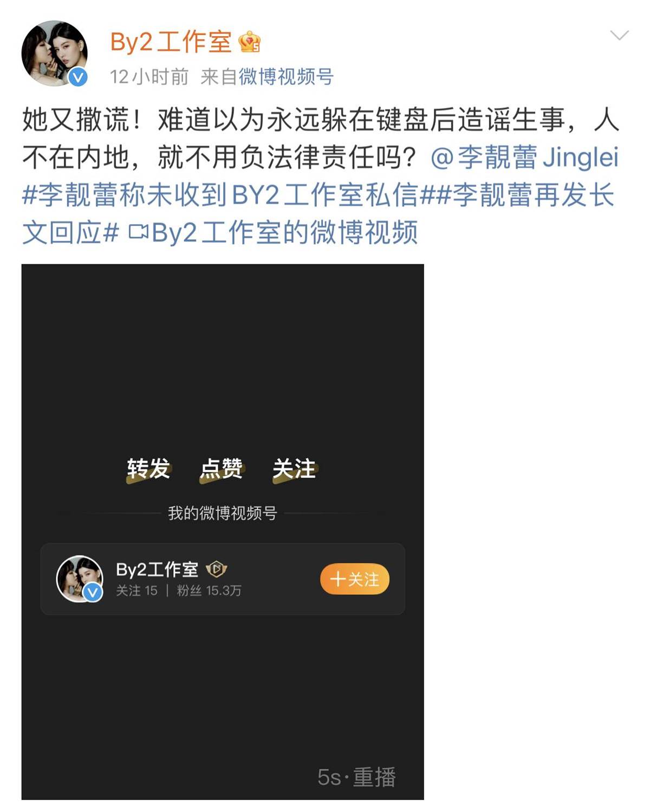Expand the post options chevron

(619, 36)
